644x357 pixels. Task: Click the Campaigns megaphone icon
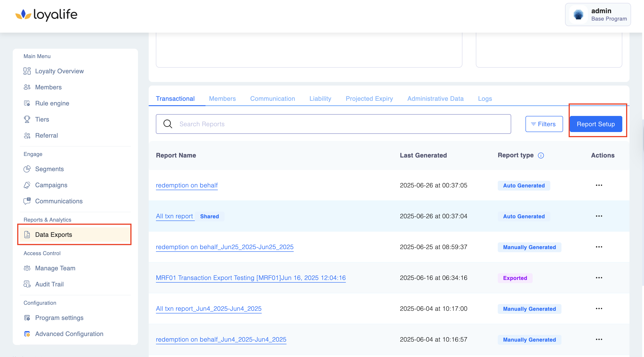point(27,185)
